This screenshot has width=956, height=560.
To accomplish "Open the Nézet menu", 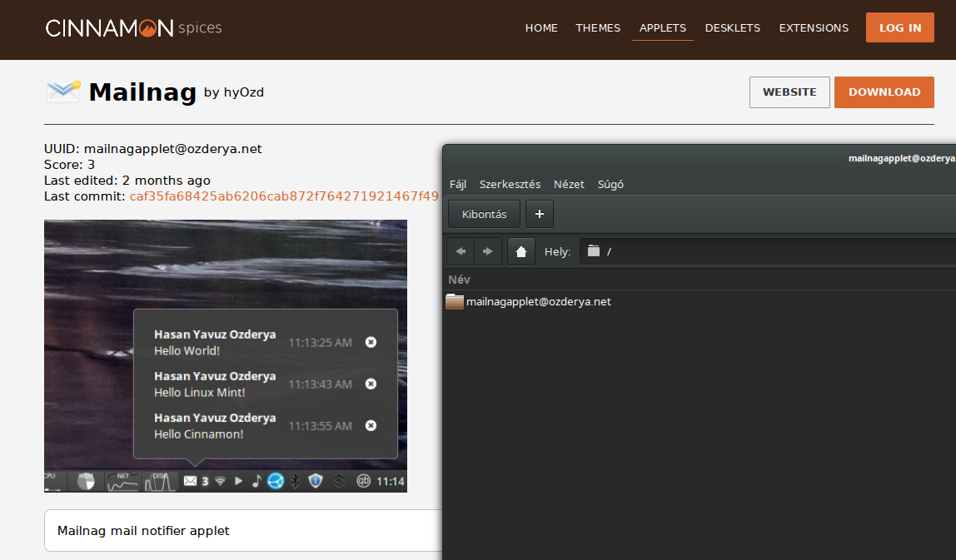I will [569, 185].
